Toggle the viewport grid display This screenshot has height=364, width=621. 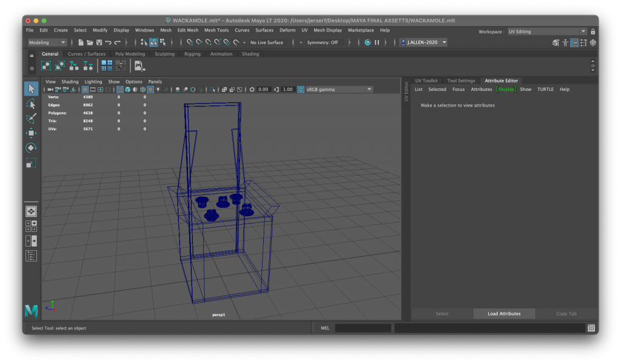pos(84,90)
